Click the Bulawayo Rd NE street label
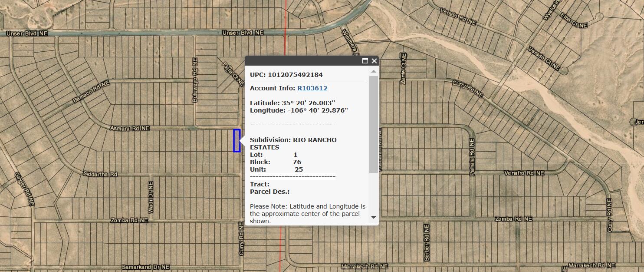This screenshot has width=644, height=272. [194, 82]
